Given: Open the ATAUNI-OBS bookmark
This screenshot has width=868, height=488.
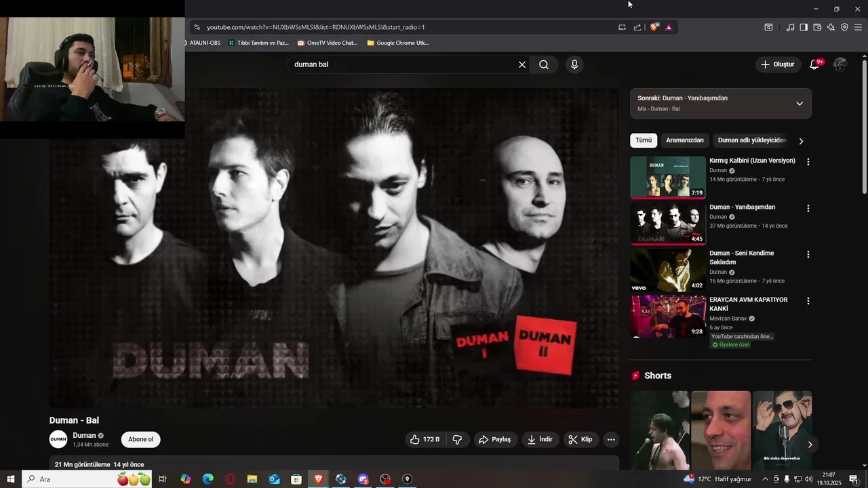Looking at the screenshot, I should coord(204,43).
